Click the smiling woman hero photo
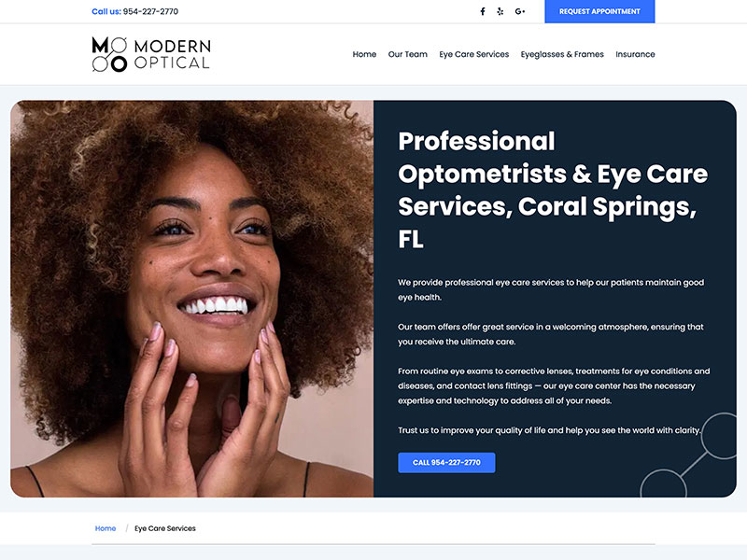747x560 pixels. pyautogui.click(x=191, y=299)
